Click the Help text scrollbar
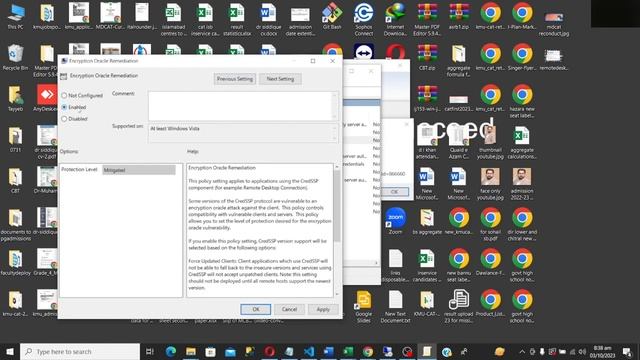 pos(337,230)
